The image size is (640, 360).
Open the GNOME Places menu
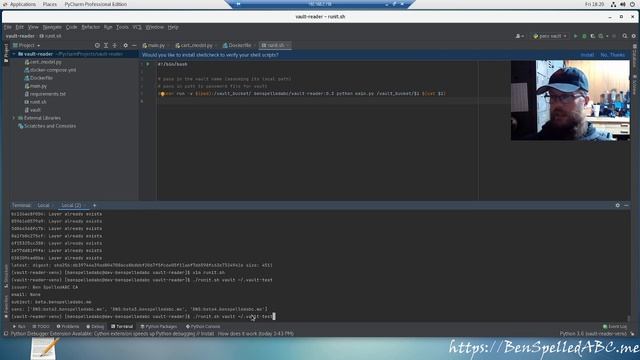click(50, 4)
